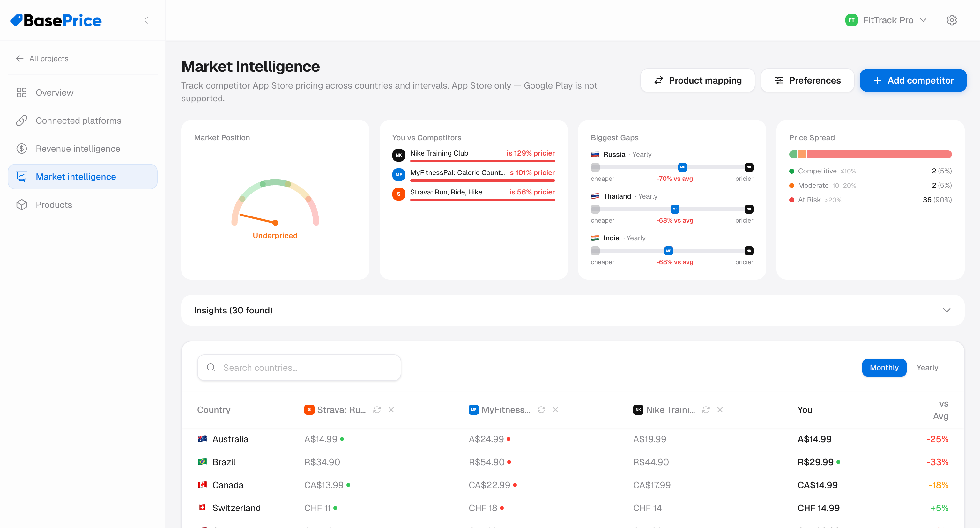Click the Australia row country name
Viewport: 980px width, 528px height.
pos(230,439)
